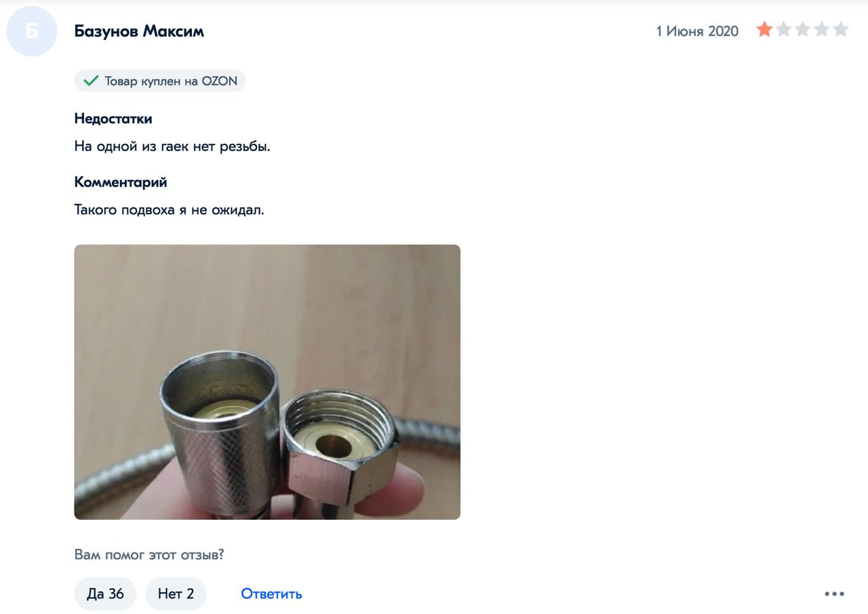Select the second rating star

784,29
